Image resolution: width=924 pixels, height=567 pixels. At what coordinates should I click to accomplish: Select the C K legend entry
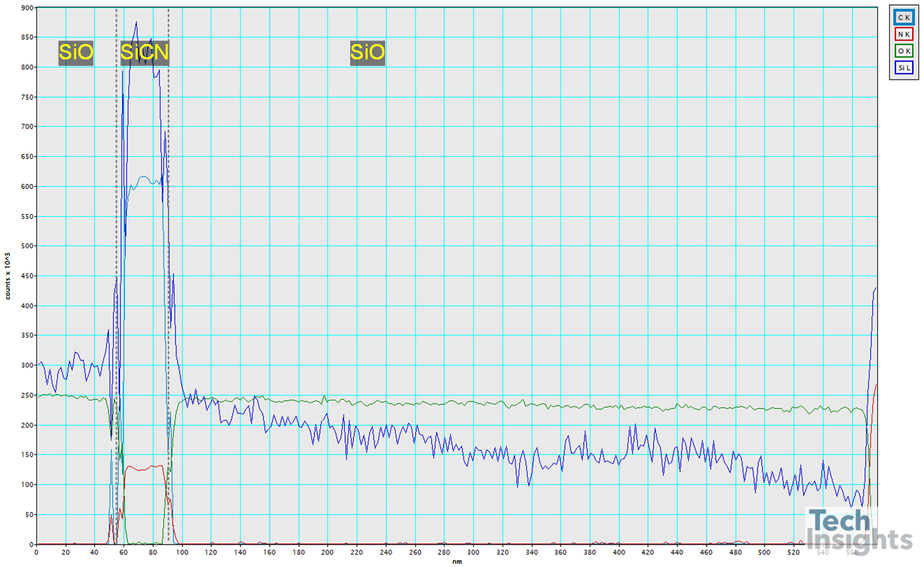point(903,17)
